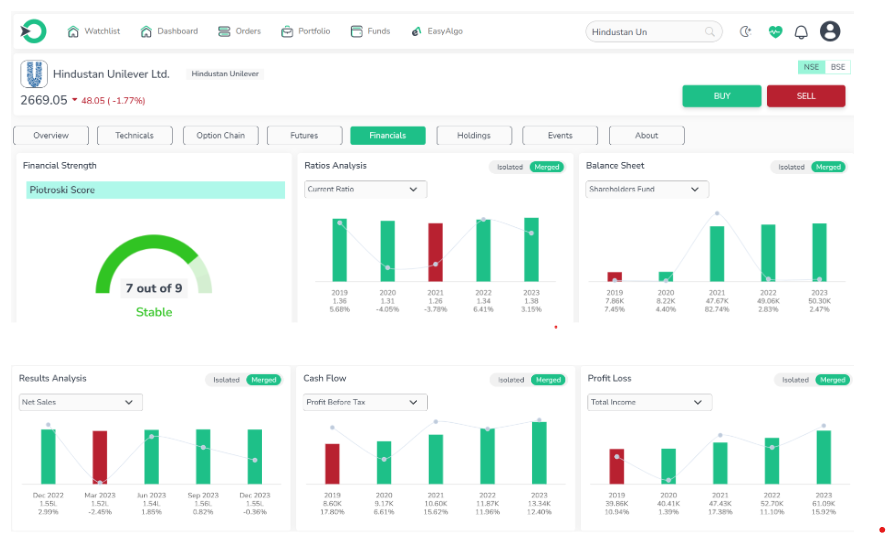Select Isolated in Ratios Analysis
This screenshot has height=550, width=886.
(510, 167)
